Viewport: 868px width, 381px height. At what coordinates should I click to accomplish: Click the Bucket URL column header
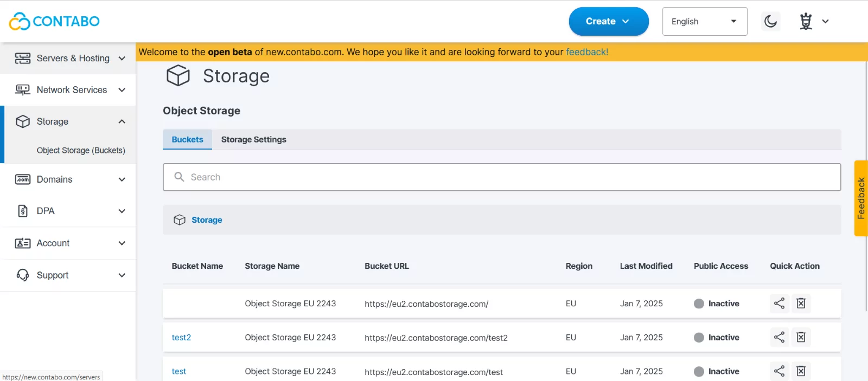click(x=387, y=266)
